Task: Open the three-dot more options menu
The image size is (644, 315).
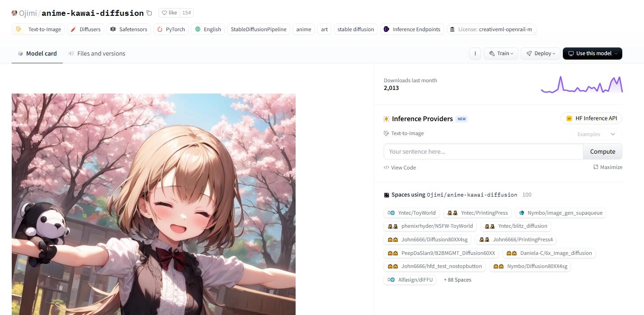Action: (x=475, y=53)
